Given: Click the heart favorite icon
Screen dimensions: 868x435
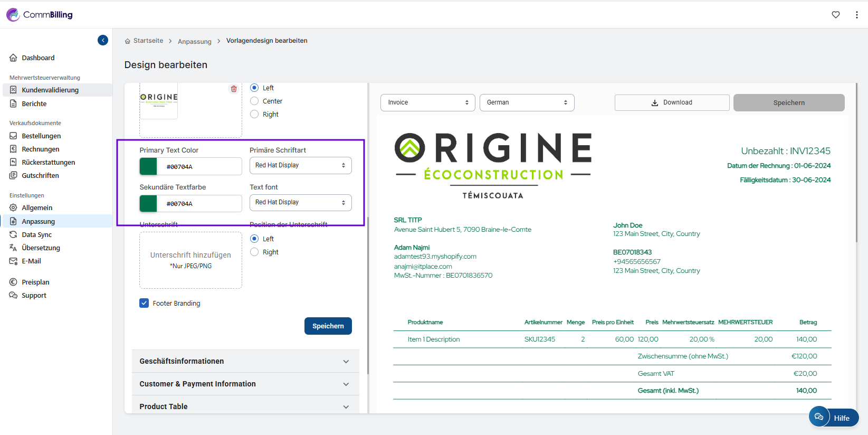Looking at the screenshot, I should [x=836, y=15].
